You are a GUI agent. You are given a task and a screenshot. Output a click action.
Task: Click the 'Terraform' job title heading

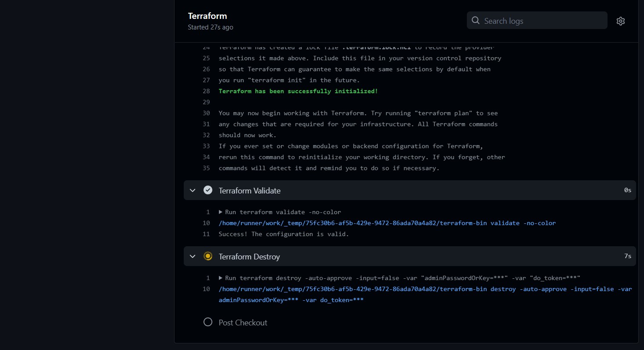tap(207, 16)
